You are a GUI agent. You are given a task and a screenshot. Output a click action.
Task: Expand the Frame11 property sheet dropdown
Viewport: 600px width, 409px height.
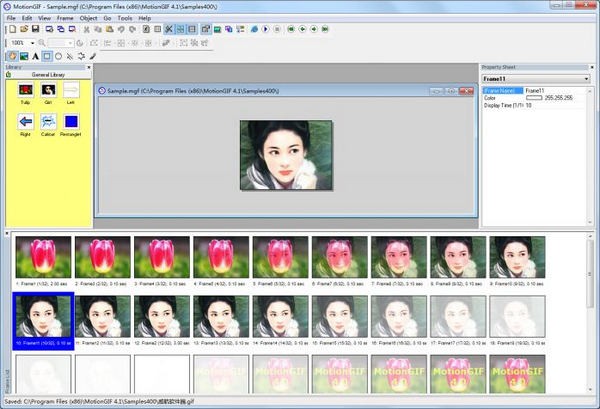585,78
